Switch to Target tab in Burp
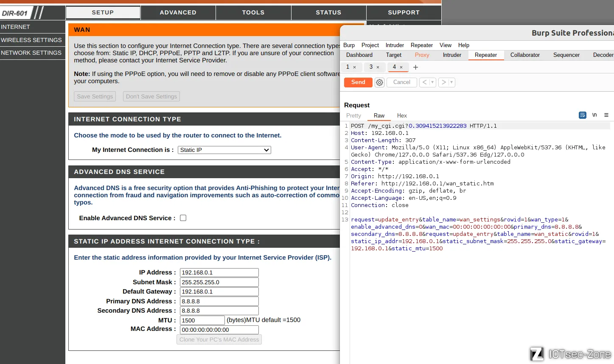 pos(393,55)
